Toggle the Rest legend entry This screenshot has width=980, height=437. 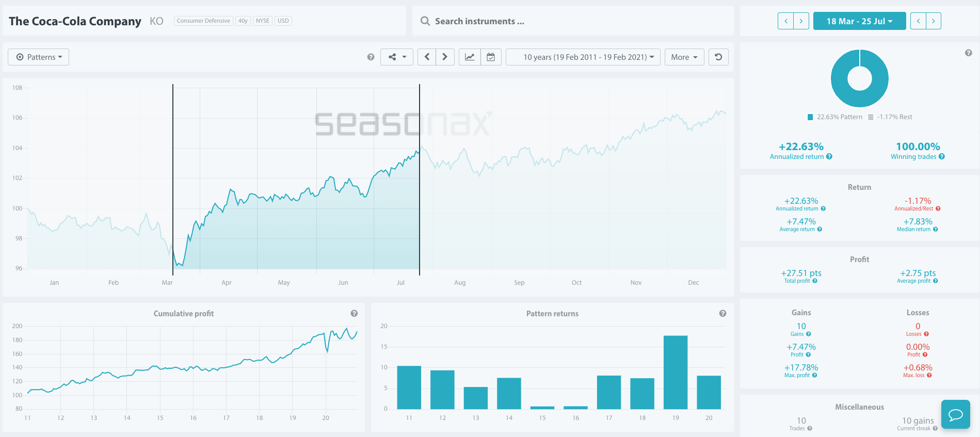click(x=891, y=117)
